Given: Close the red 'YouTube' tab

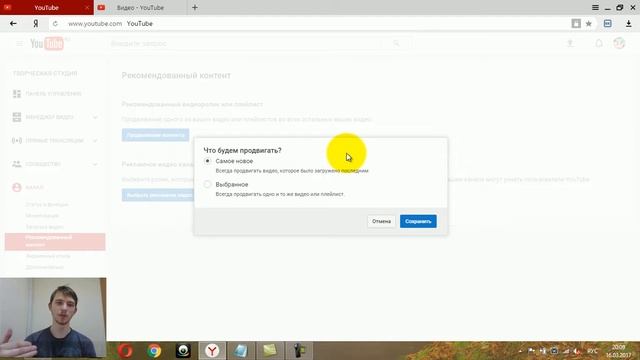Looking at the screenshot, I should 87,7.
